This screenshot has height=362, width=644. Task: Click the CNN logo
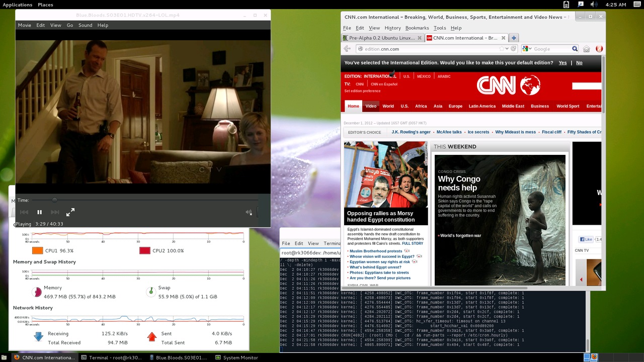click(508, 85)
